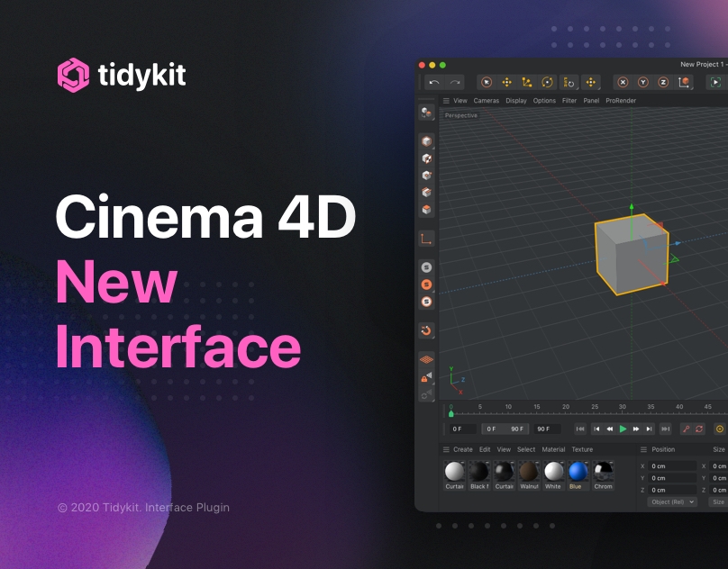Open the ProRender menu

click(x=621, y=101)
